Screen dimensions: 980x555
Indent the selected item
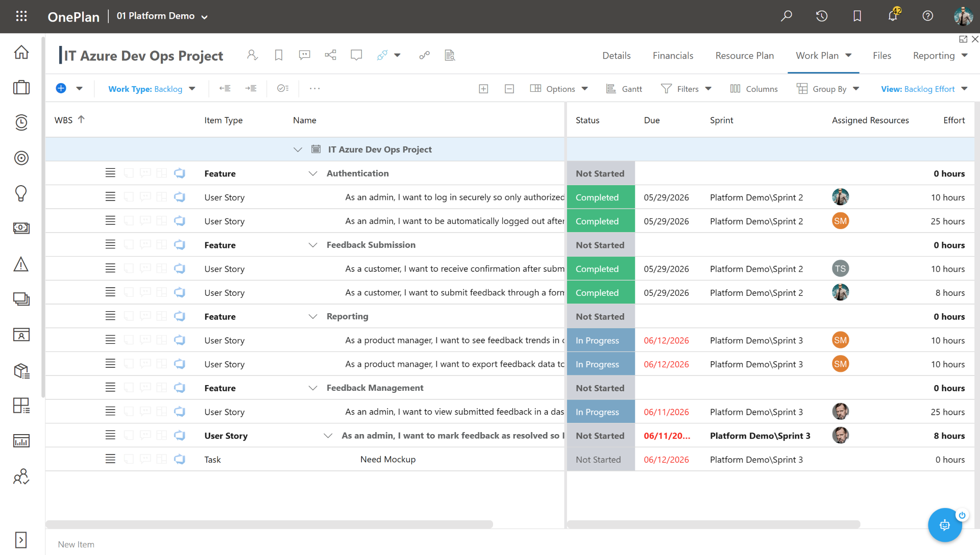pos(251,88)
